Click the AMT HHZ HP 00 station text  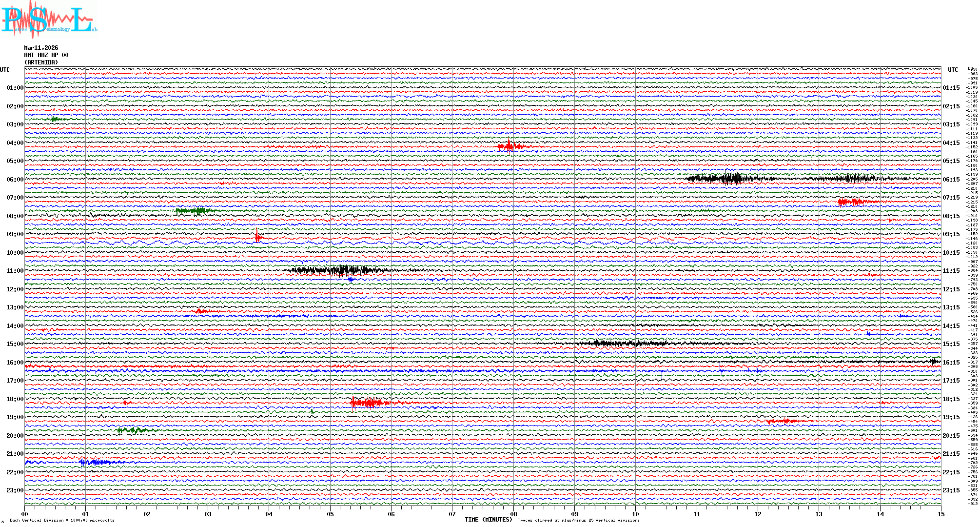pyautogui.click(x=46, y=55)
